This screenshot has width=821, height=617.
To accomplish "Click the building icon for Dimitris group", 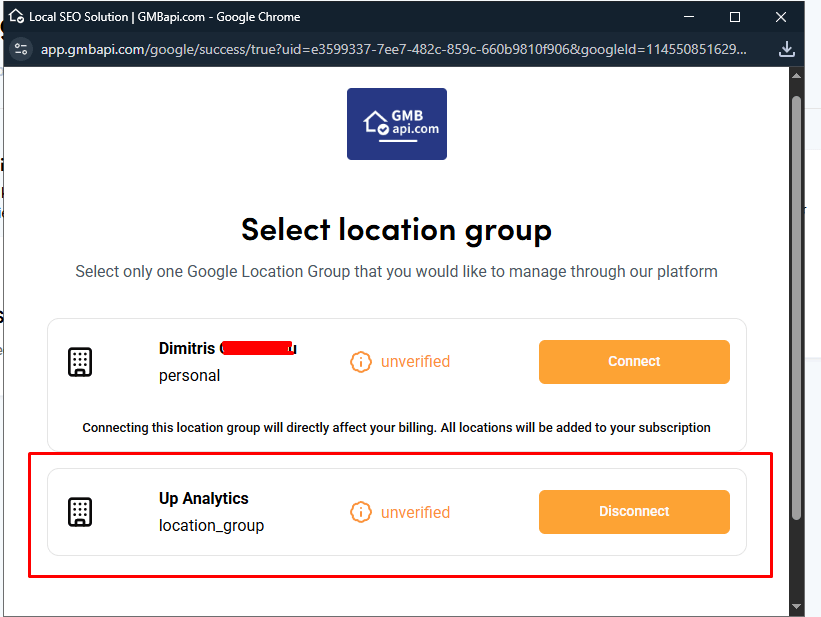I will click(80, 362).
